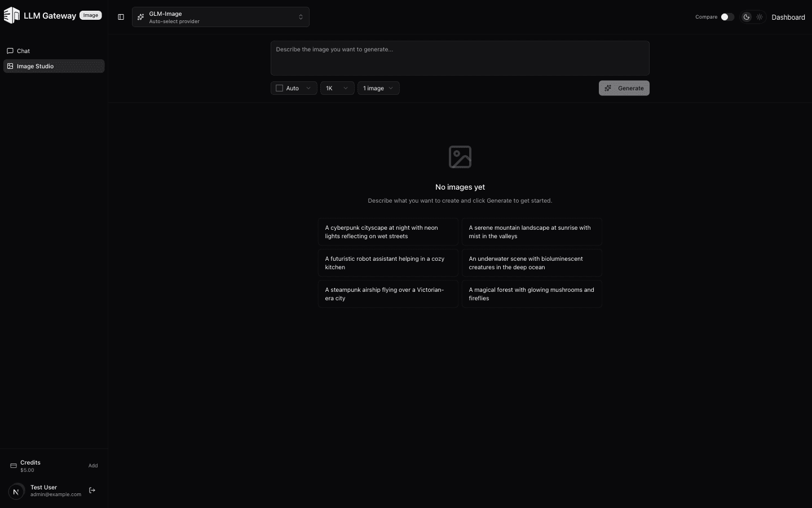812x508 pixels.
Task: Click the Test User avatar icon
Action: 16,491
